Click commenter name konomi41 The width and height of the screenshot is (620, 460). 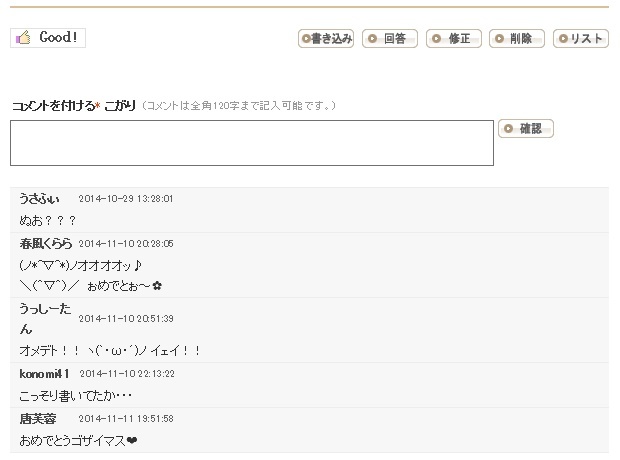click(45, 373)
